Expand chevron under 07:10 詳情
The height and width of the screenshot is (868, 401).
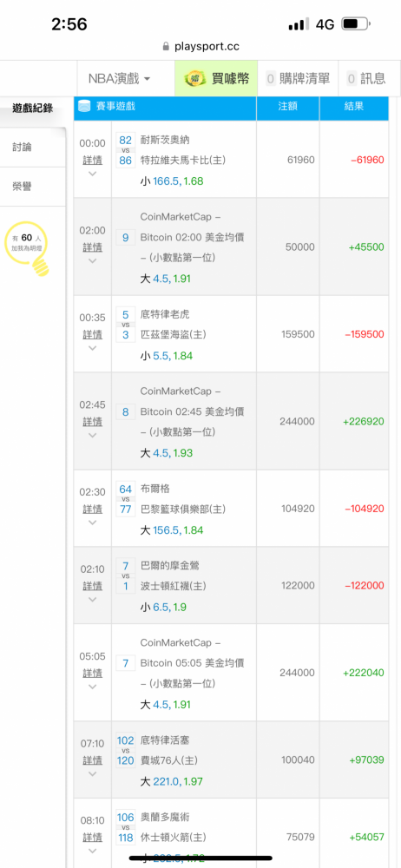(93, 773)
